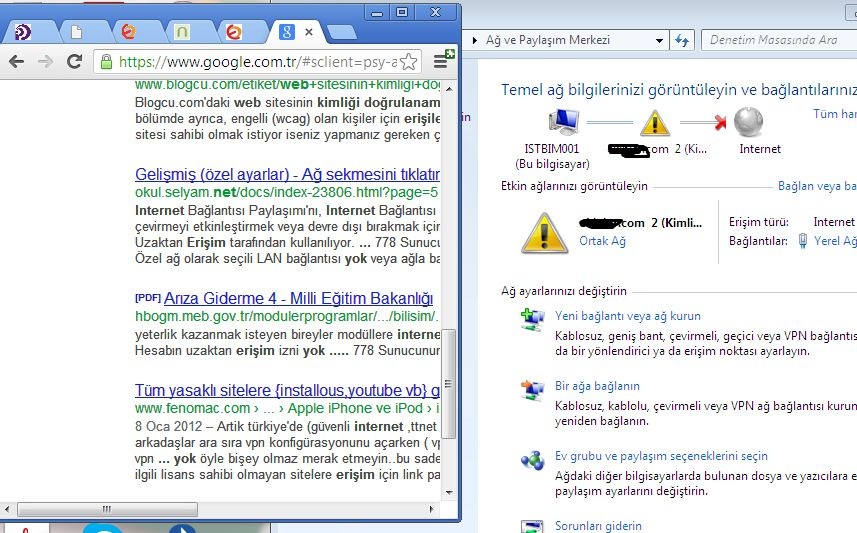Close the active Google tab
The image size is (857, 533).
(x=309, y=32)
